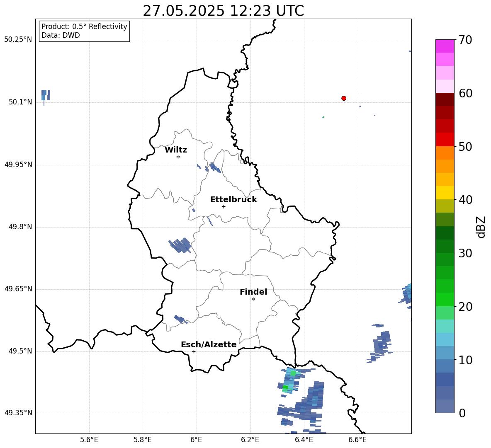The image size is (491, 448).
Task: Click the yellow colorbar segment above 40
Action: click(445, 193)
